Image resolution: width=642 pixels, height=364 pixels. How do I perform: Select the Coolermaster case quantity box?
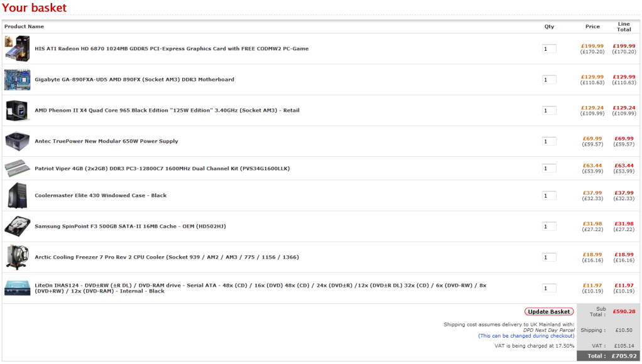point(549,195)
